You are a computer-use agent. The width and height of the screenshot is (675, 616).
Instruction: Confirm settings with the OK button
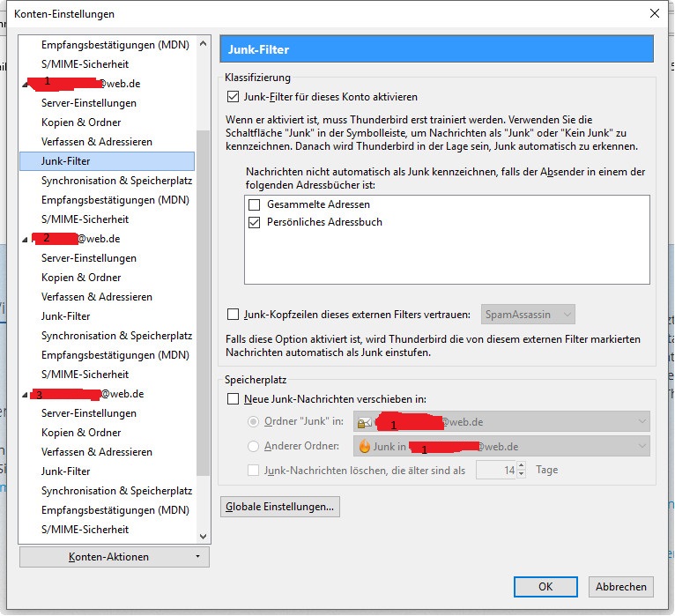click(x=545, y=587)
